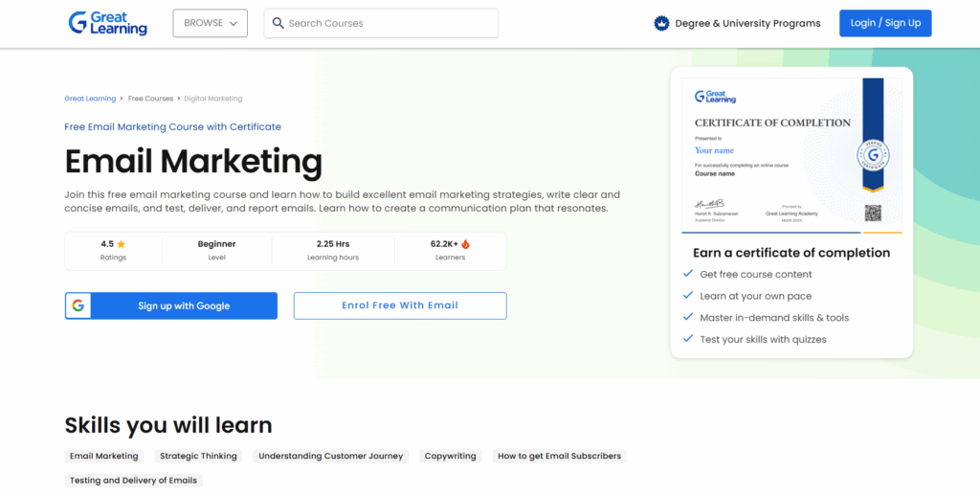
Task: Click the Email Marketing page title
Action: [193, 162]
